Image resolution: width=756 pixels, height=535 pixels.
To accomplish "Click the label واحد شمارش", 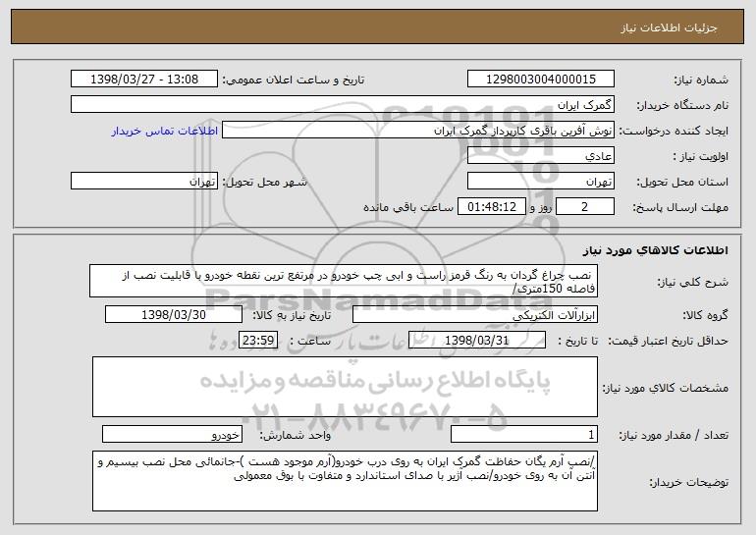I will (x=296, y=435).
